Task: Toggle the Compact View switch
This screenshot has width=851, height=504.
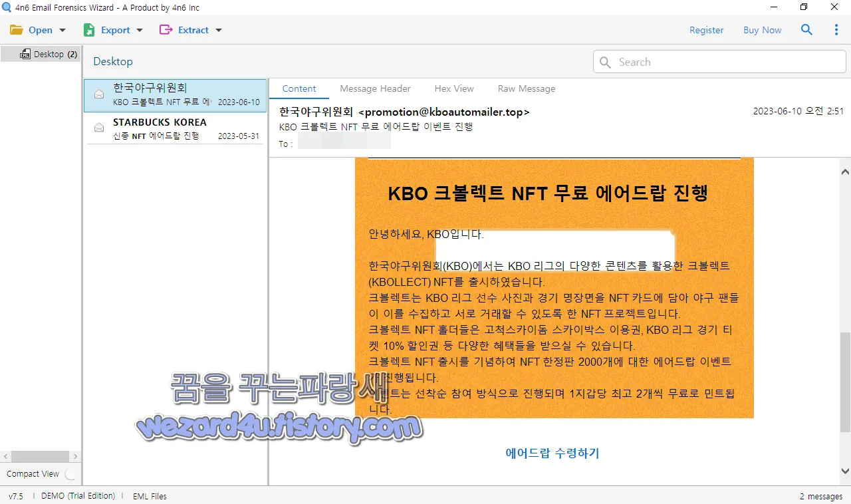Action: tap(71, 474)
